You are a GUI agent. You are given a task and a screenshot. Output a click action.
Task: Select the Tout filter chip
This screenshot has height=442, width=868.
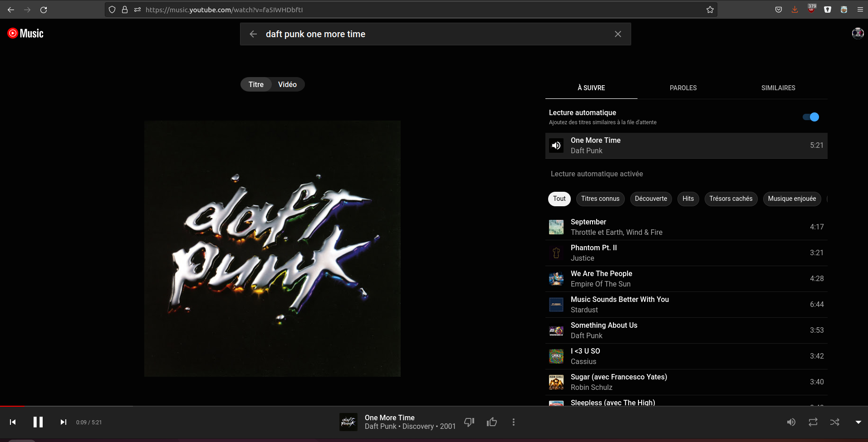[559, 199]
